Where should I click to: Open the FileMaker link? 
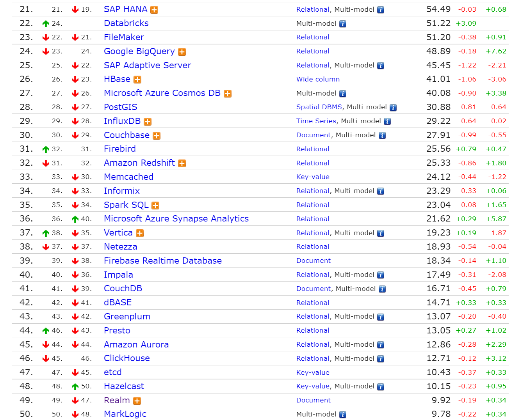coord(124,37)
